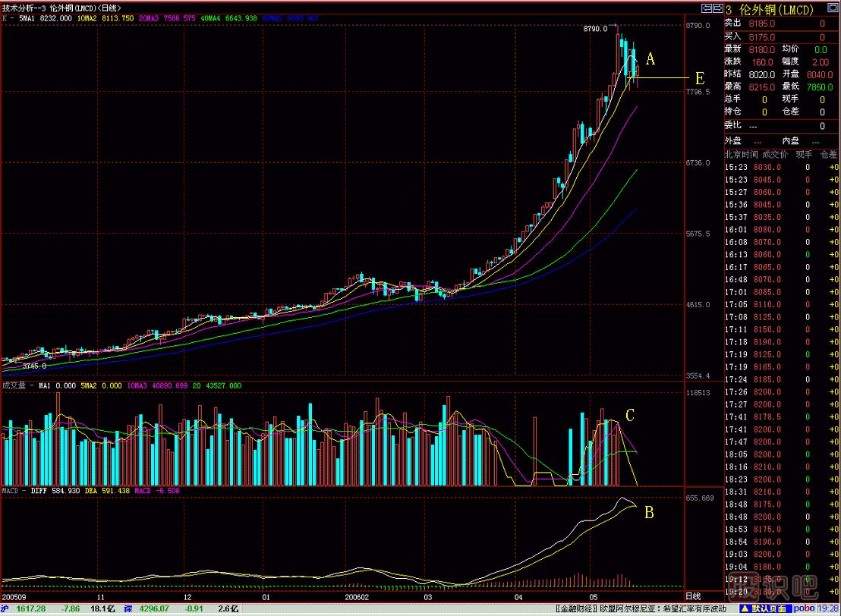Click the 金融财经 news ticker headline
The height and width of the screenshot is (616, 841).
[577, 608]
